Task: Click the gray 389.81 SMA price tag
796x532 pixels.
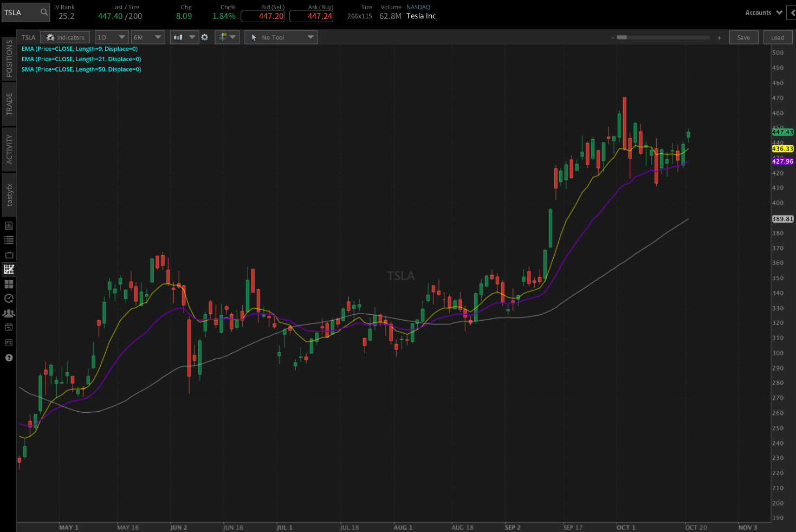Action: (782, 219)
